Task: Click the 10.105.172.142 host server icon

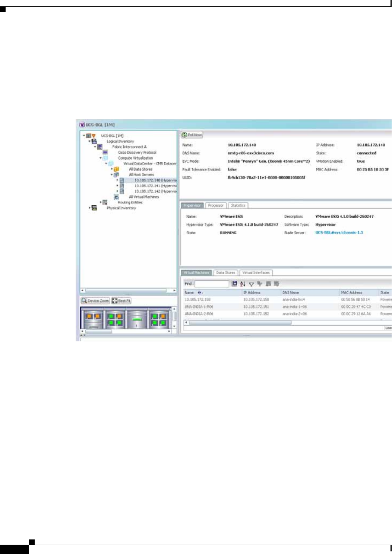Action: [122, 191]
